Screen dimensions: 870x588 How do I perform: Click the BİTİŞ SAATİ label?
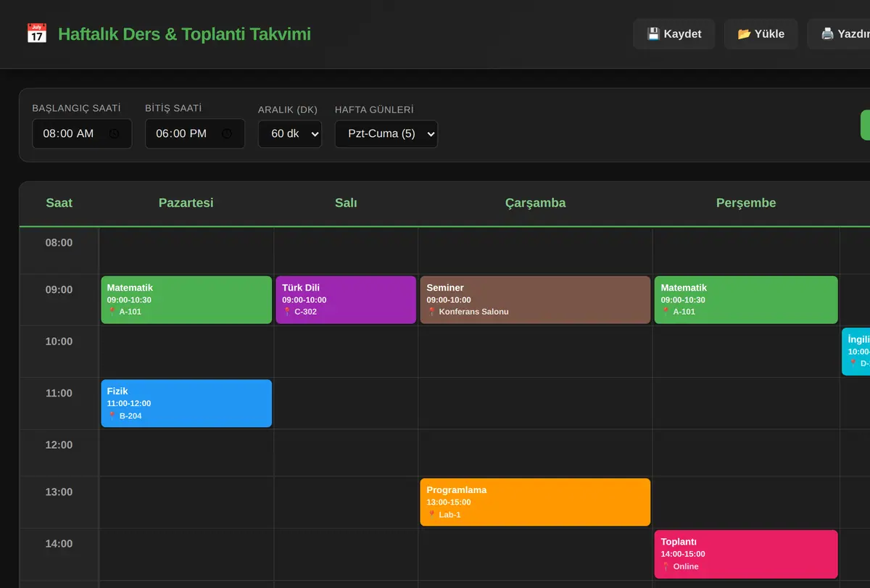(173, 108)
